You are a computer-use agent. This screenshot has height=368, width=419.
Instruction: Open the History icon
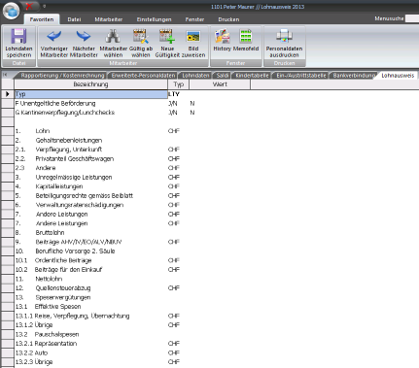pyautogui.click(x=222, y=36)
